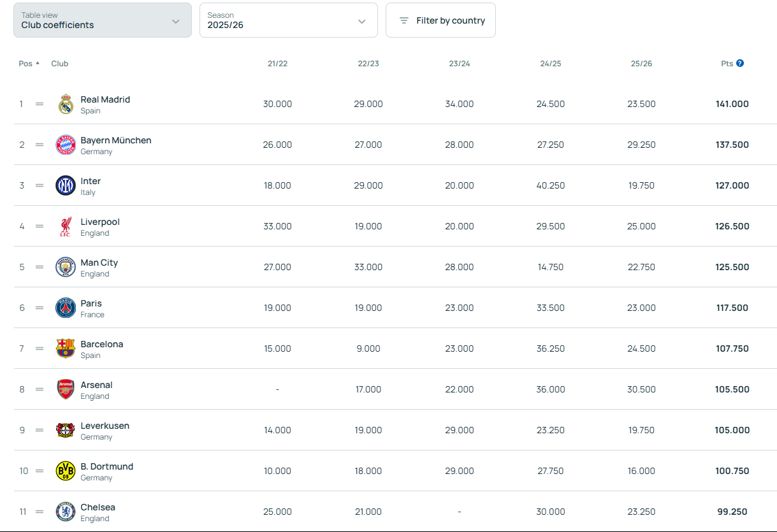This screenshot has height=532, width=777.
Task: Click the 21/22 season column header
Action: point(277,64)
